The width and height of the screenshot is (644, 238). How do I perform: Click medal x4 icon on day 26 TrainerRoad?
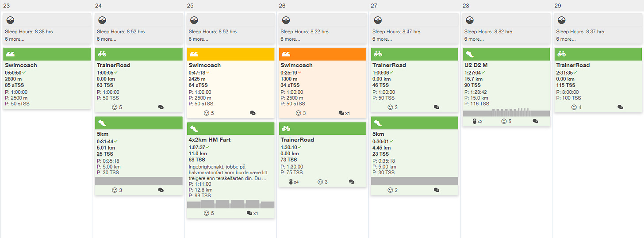293,182
